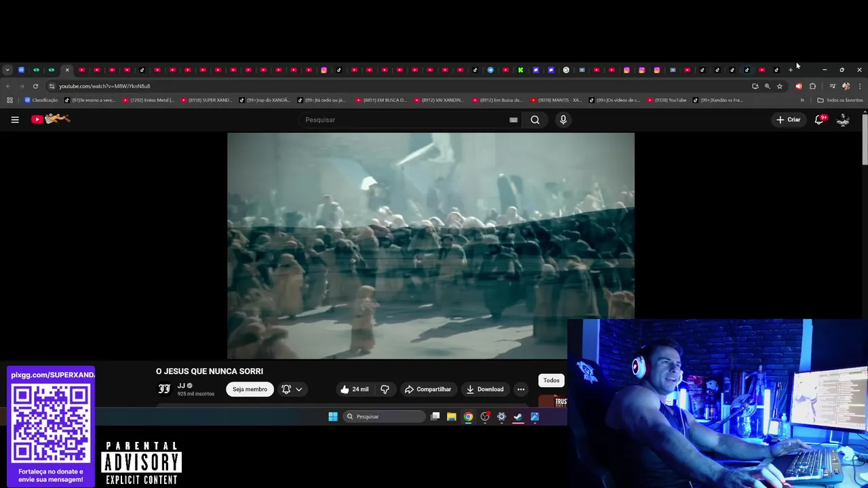
Task: Select the Todos filter chip
Action: tap(551, 380)
